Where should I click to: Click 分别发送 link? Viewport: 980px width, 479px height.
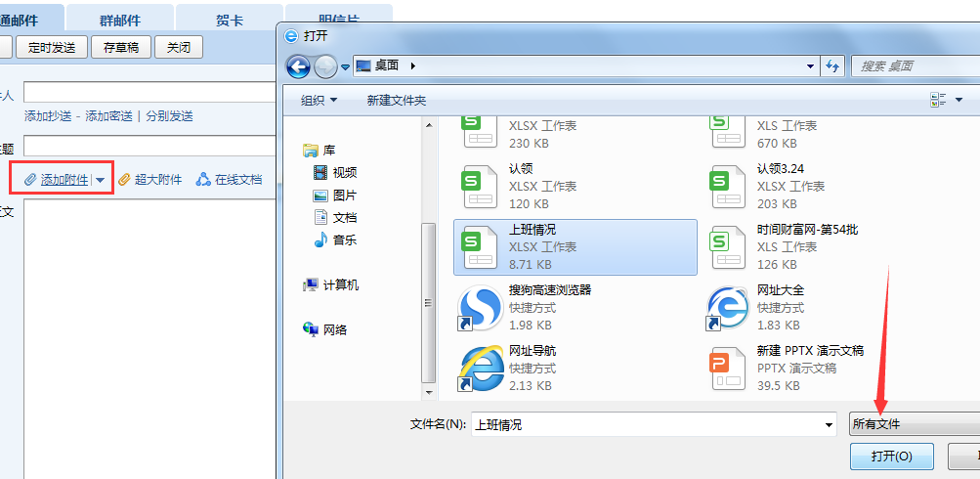[x=169, y=115]
